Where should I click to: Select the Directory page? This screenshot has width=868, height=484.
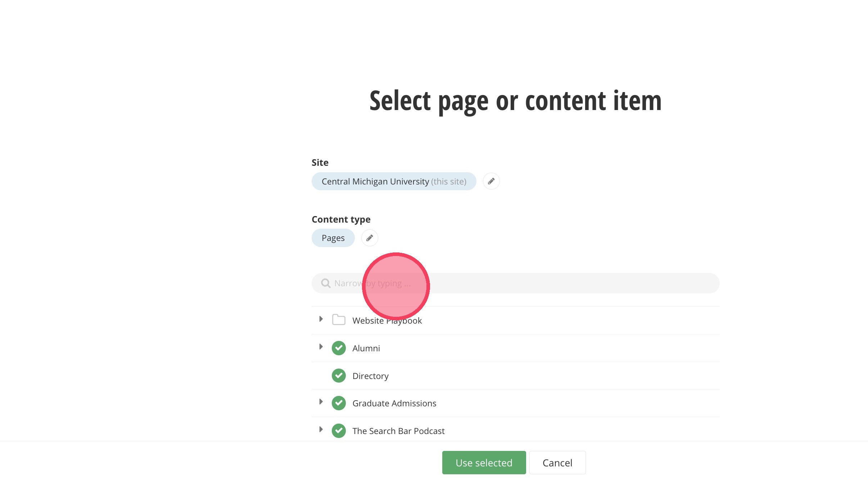click(370, 376)
